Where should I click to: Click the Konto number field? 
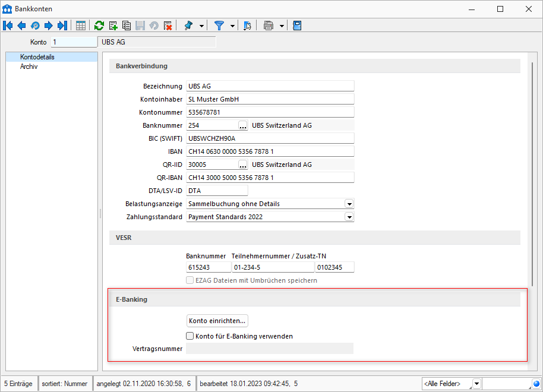pyautogui.click(x=74, y=42)
